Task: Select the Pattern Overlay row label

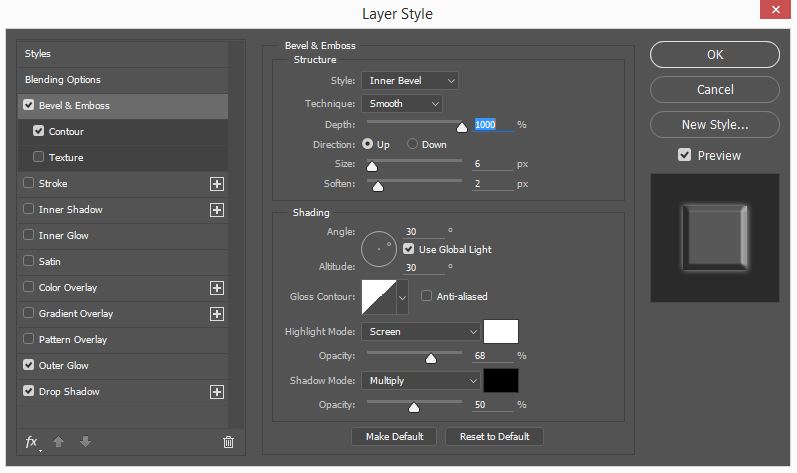Action: click(x=73, y=339)
